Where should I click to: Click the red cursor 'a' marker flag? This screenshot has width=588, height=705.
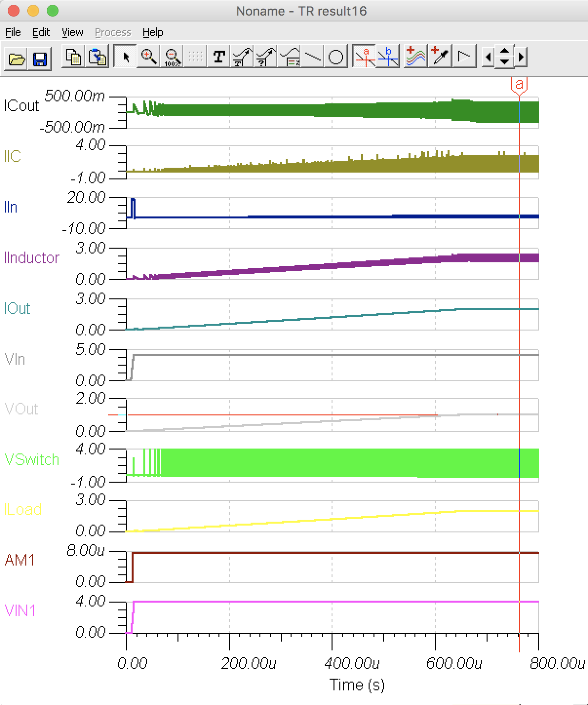coord(519,85)
